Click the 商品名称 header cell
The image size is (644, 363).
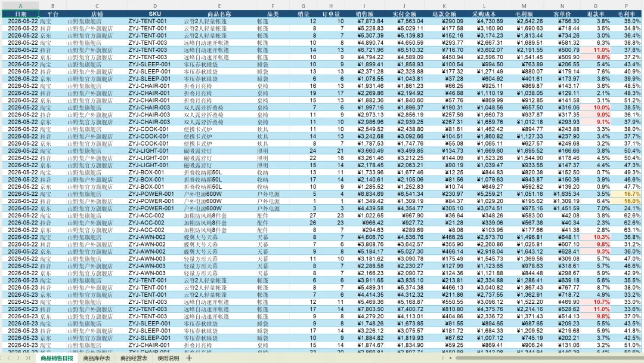point(219,14)
